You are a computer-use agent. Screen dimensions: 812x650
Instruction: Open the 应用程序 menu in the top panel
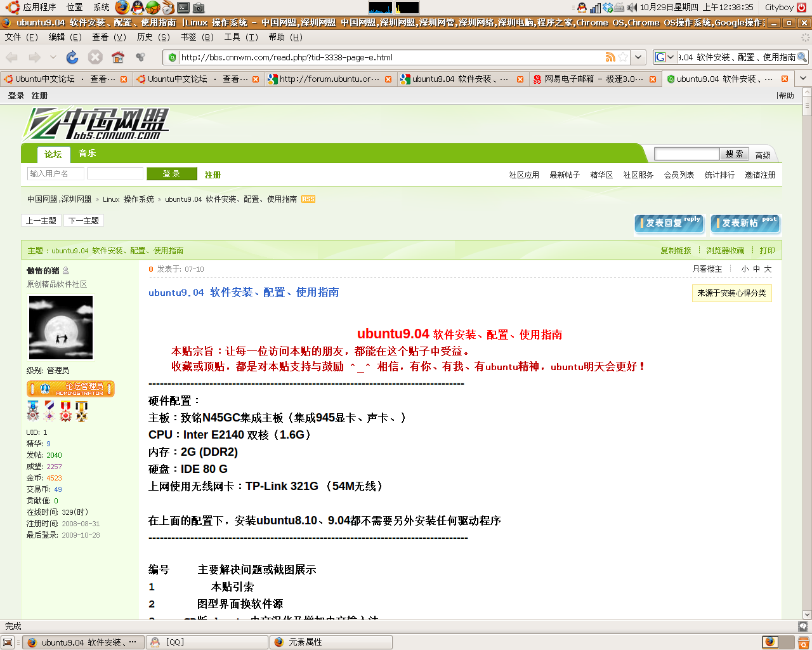(32, 8)
